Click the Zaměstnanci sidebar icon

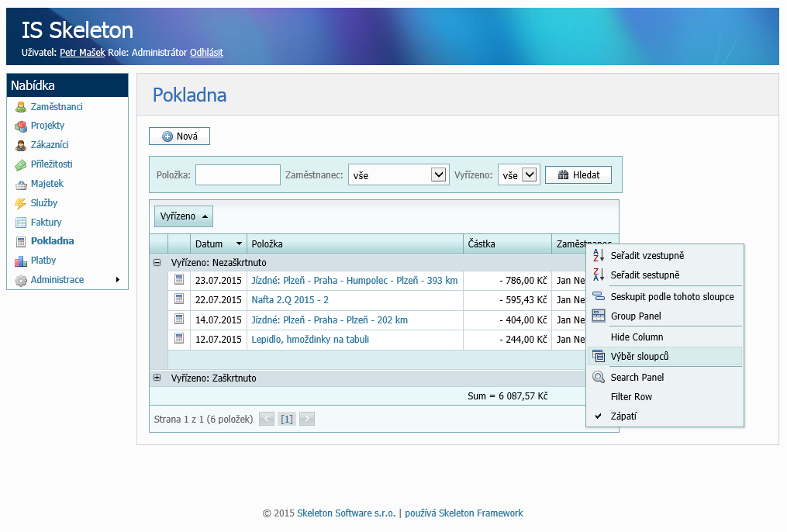pos(21,107)
